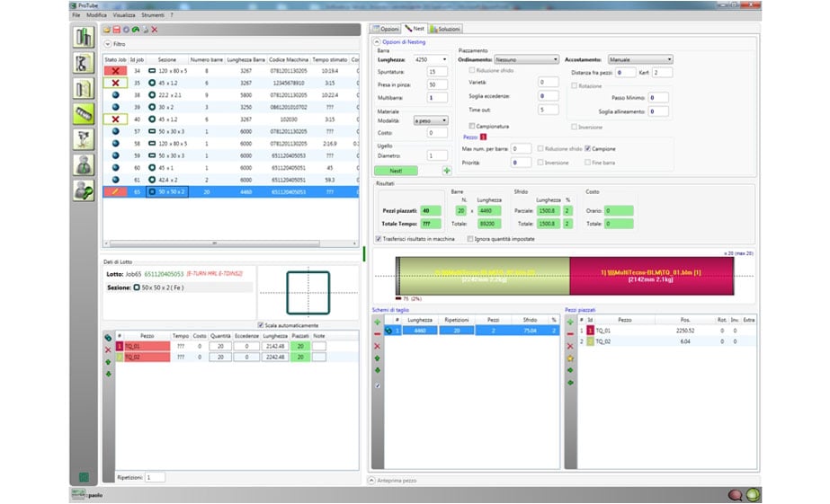Click the red save icon in toolbar
The image size is (830, 504).
[x=116, y=30]
